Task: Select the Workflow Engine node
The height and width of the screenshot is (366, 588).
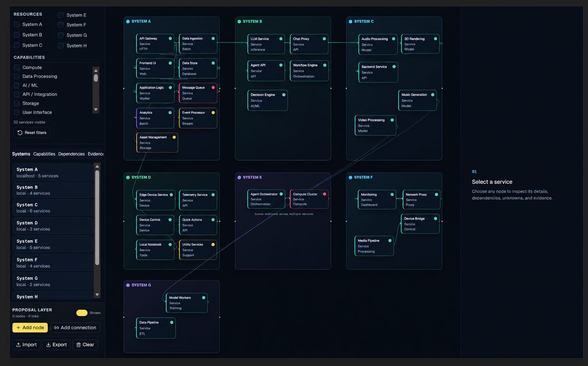Action: 309,71
